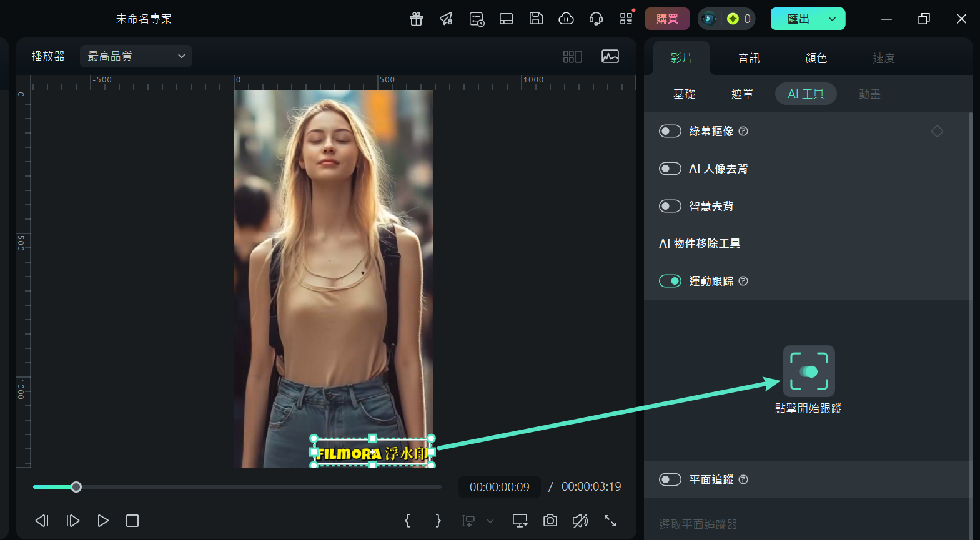This screenshot has width=980, height=540.
Task: Click the 購買 purchase button
Action: point(667,19)
